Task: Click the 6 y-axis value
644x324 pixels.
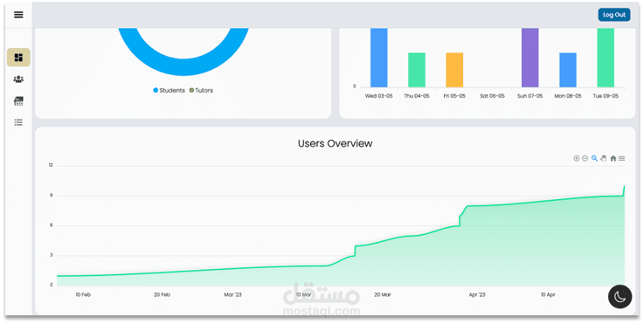Action: click(52, 225)
